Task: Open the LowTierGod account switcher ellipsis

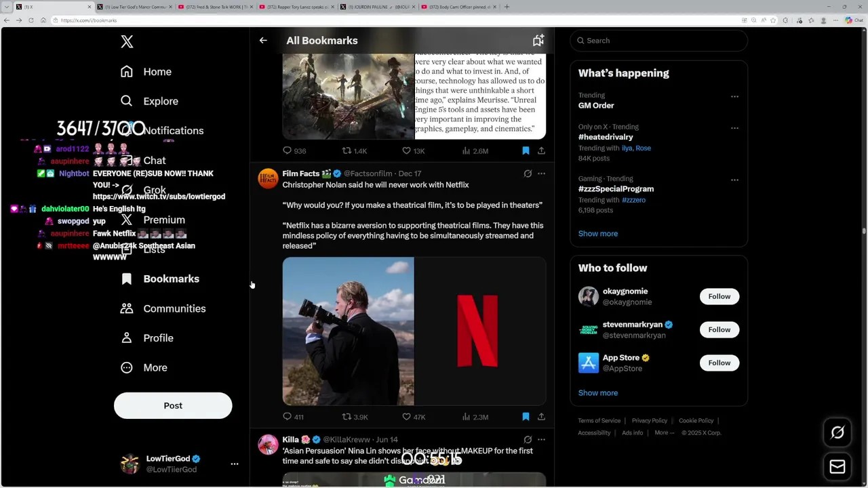Action: click(x=235, y=464)
